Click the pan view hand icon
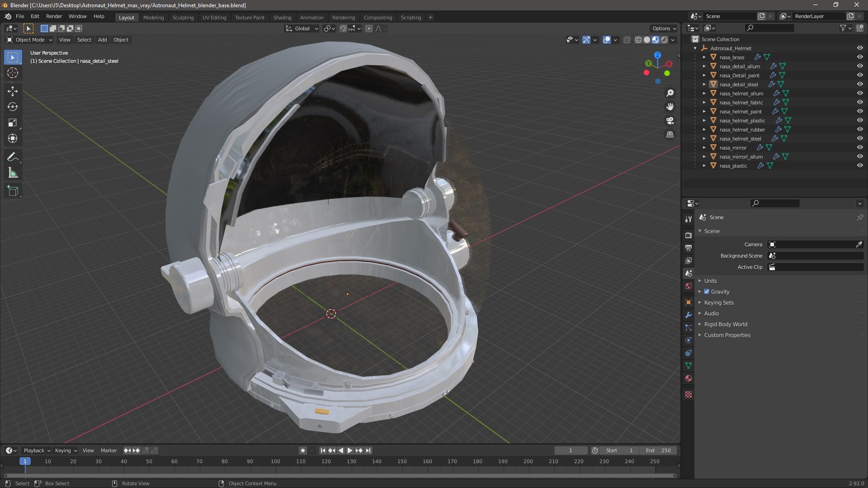868x488 pixels. click(670, 107)
